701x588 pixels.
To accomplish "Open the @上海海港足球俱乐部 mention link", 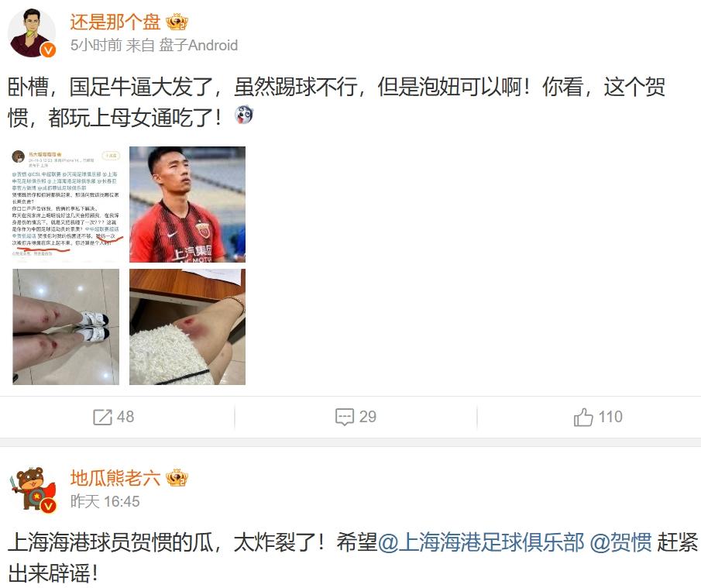I will [481, 542].
